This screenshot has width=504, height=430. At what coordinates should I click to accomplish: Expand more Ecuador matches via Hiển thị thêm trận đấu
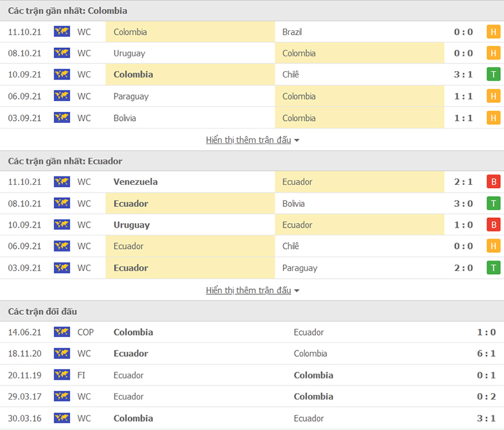point(249,290)
